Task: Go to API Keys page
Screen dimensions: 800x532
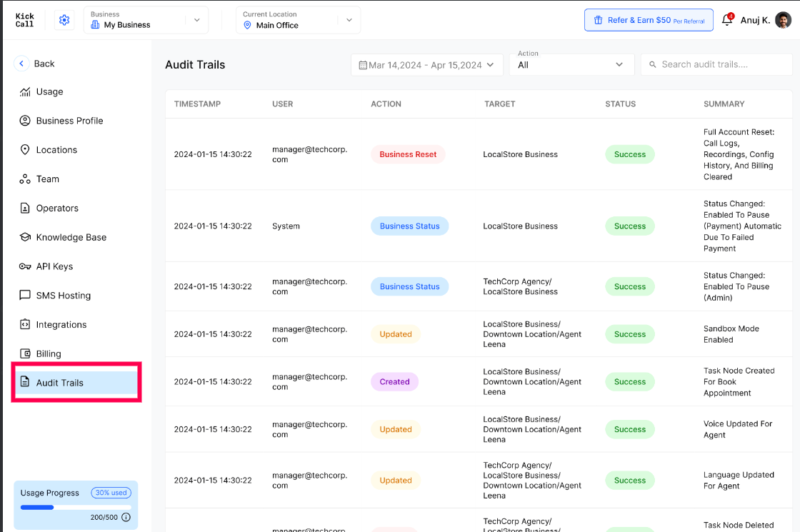Action: click(54, 266)
